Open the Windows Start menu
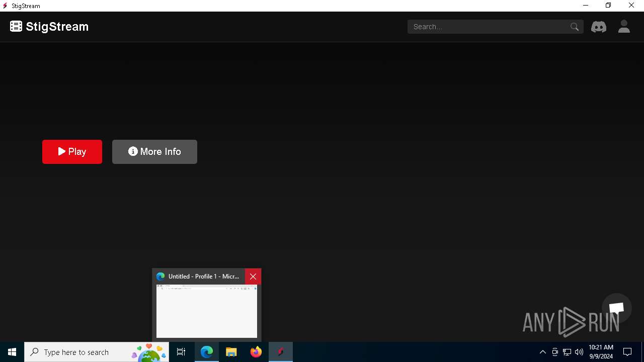Screen dimensions: 644x362 [x=12, y=352]
